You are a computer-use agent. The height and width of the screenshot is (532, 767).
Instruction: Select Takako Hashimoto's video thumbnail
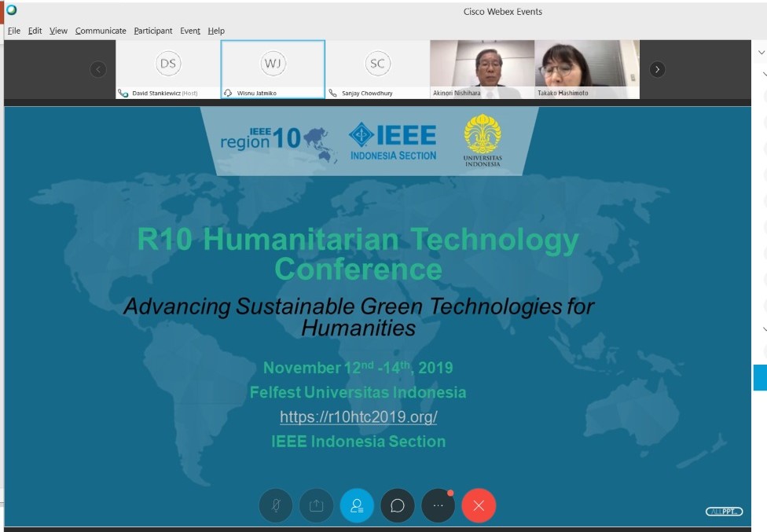587,69
